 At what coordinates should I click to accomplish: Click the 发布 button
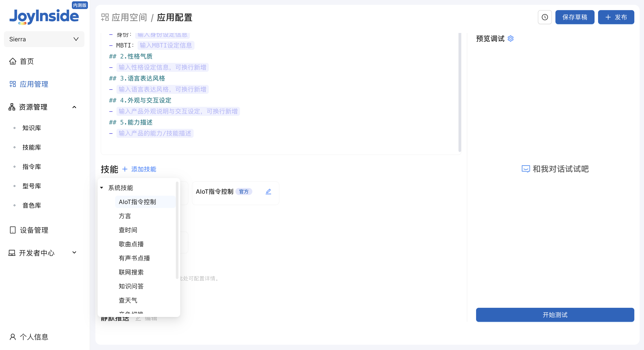click(x=616, y=17)
